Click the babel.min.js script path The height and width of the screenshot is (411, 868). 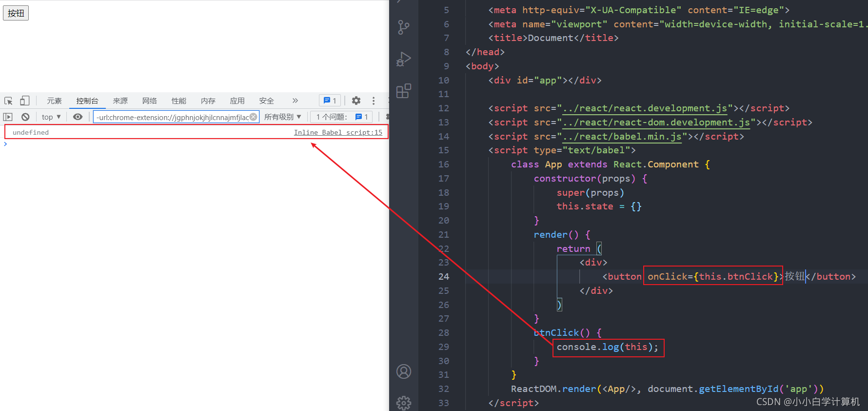coord(622,137)
